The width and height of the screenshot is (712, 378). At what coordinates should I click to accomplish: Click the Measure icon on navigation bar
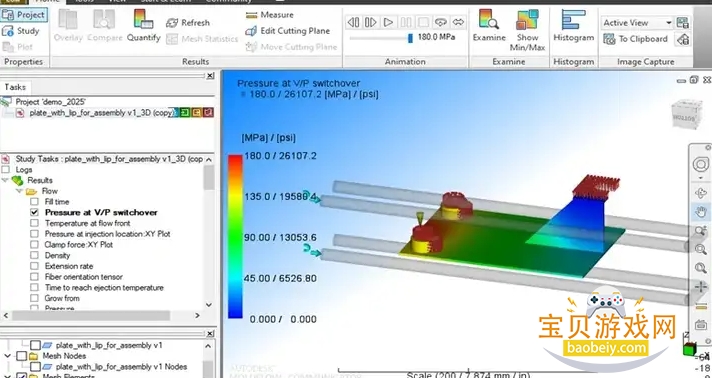pyautogui.click(x=701, y=306)
